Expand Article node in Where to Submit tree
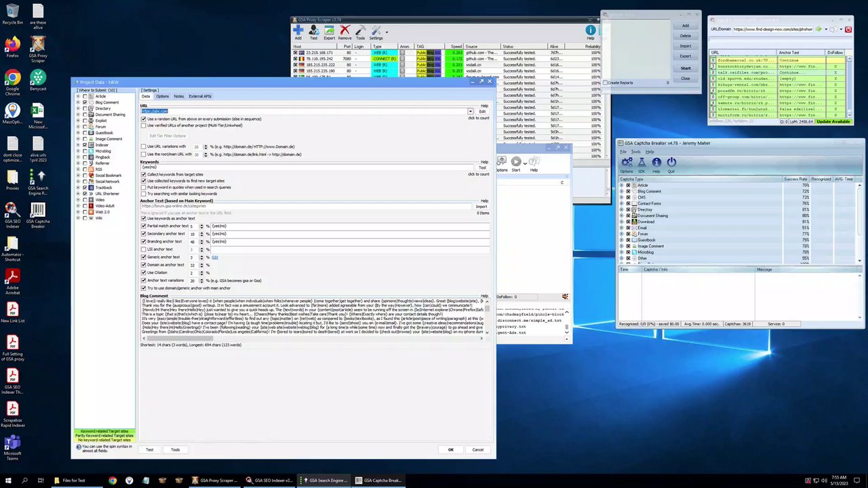This screenshot has width=868, height=488. 78,96
